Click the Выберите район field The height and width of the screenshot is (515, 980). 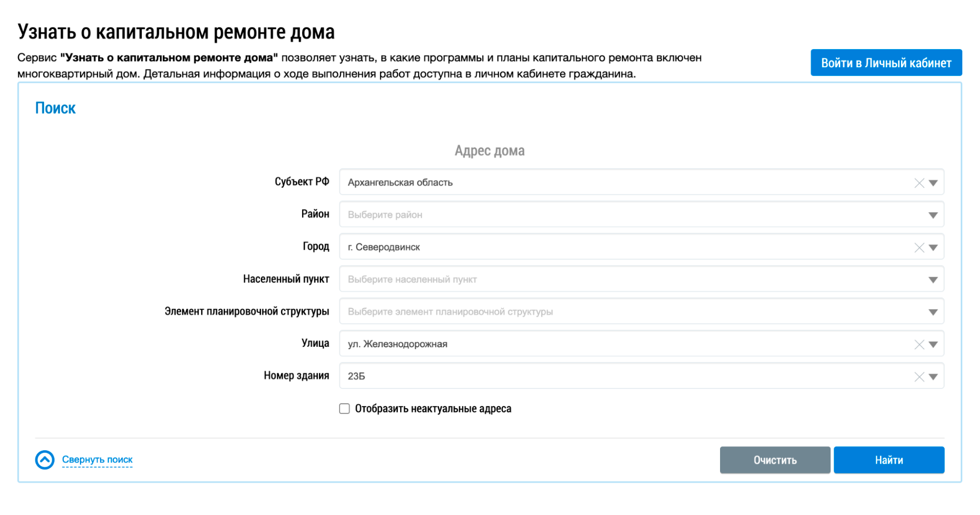pos(642,214)
